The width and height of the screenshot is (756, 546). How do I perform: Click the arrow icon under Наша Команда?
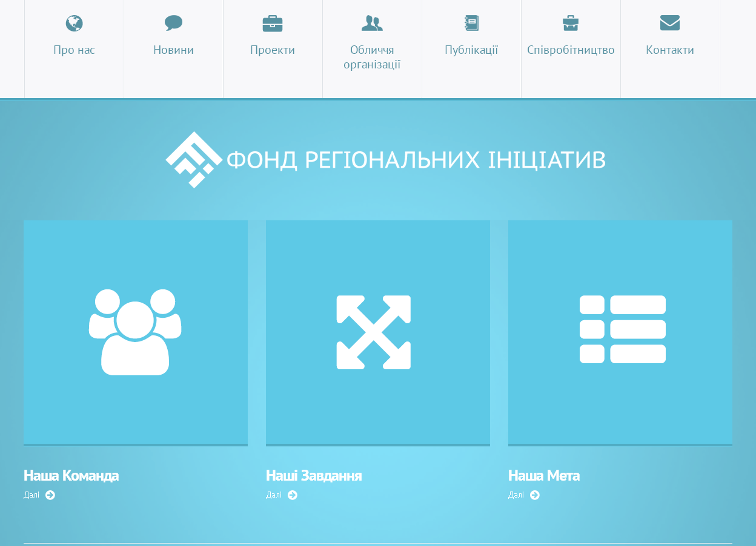pos(50,495)
